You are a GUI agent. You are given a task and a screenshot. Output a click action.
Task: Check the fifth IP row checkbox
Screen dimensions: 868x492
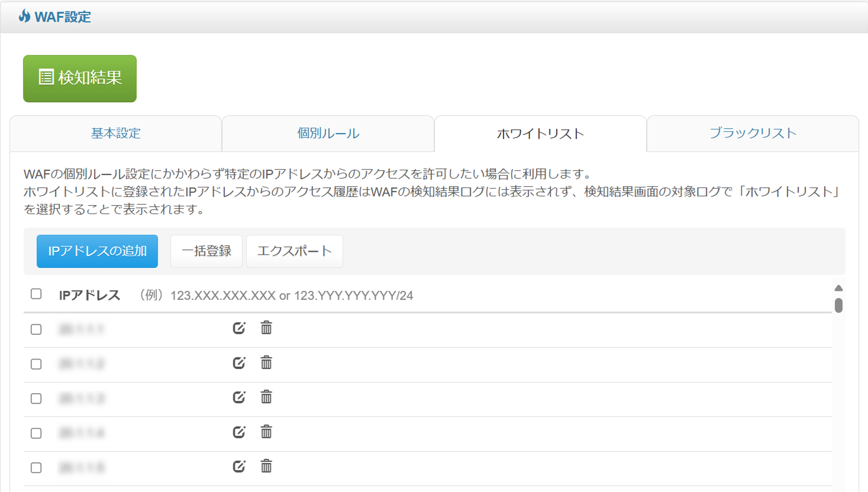[x=36, y=468]
